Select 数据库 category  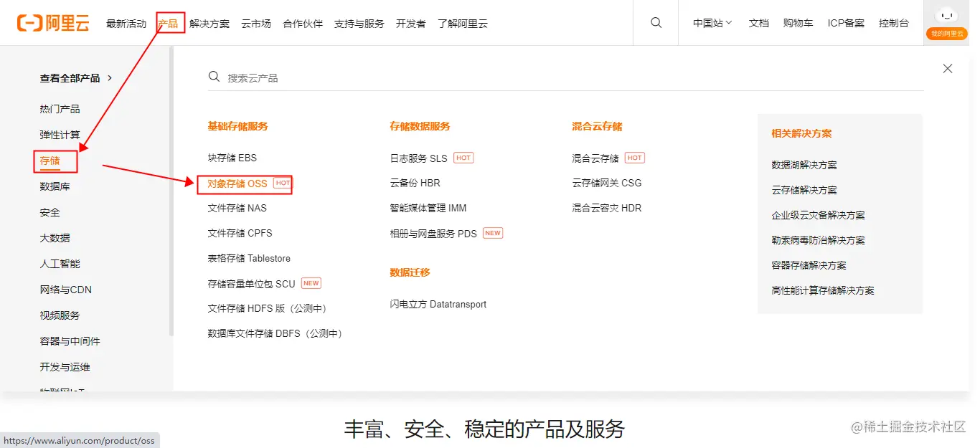(55, 186)
